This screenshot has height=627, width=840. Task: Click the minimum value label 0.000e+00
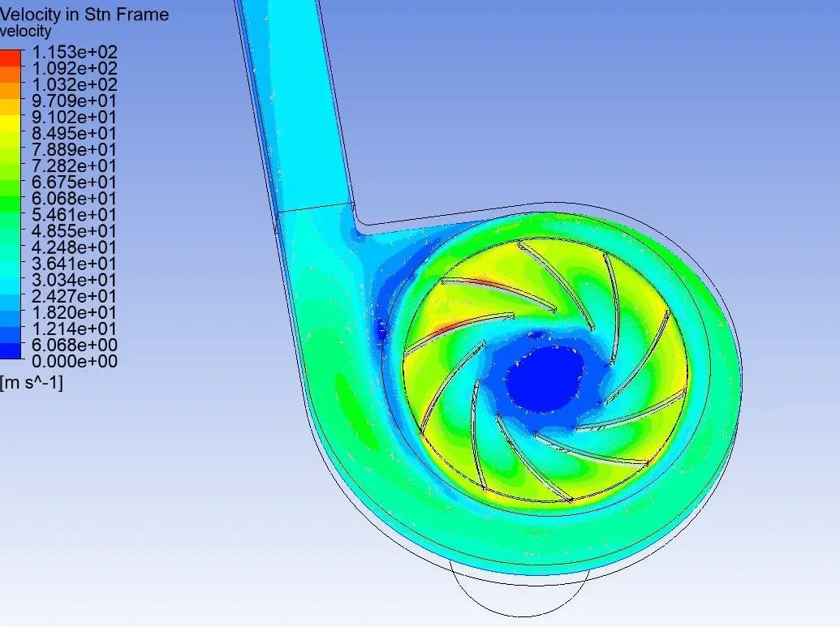(x=74, y=361)
